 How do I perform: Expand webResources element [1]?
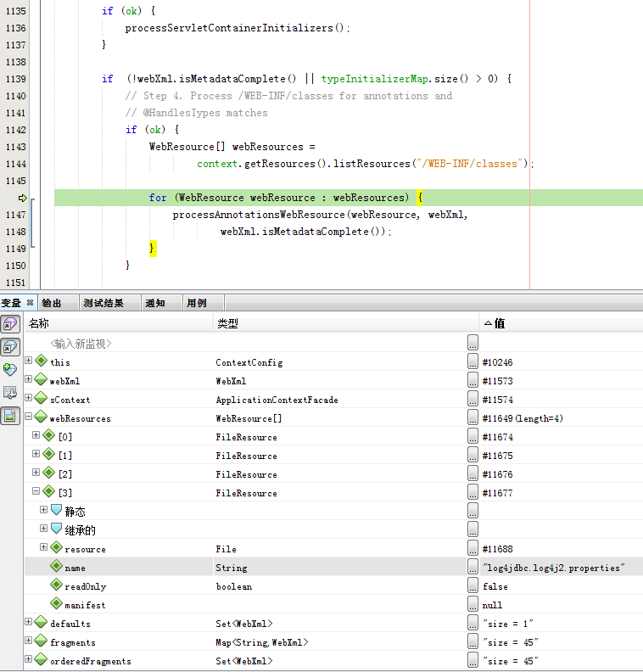pyautogui.click(x=36, y=453)
